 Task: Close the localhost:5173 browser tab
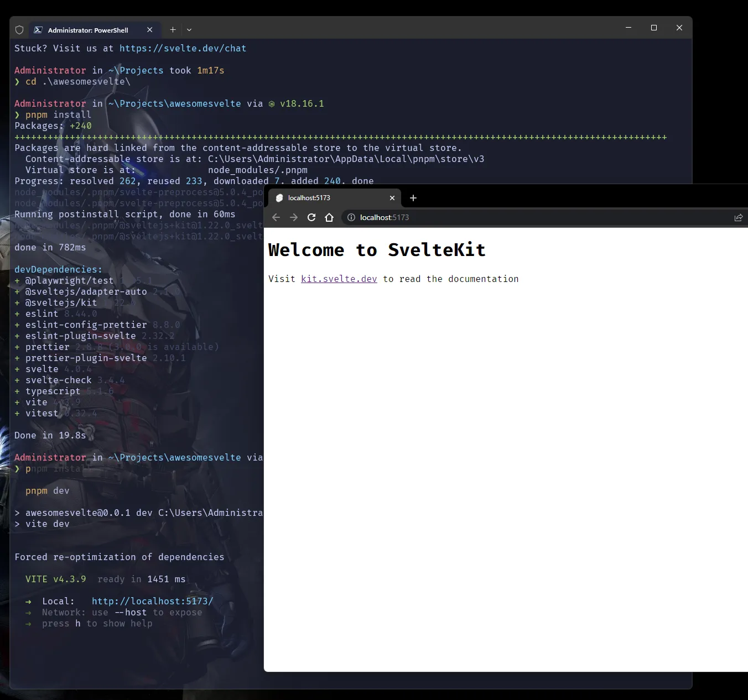tap(392, 198)
